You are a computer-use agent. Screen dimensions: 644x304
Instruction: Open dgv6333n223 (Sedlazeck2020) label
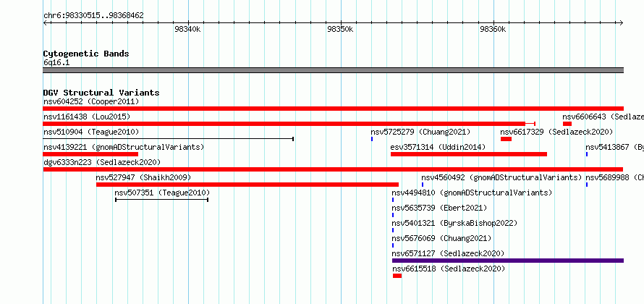(102, 162)
